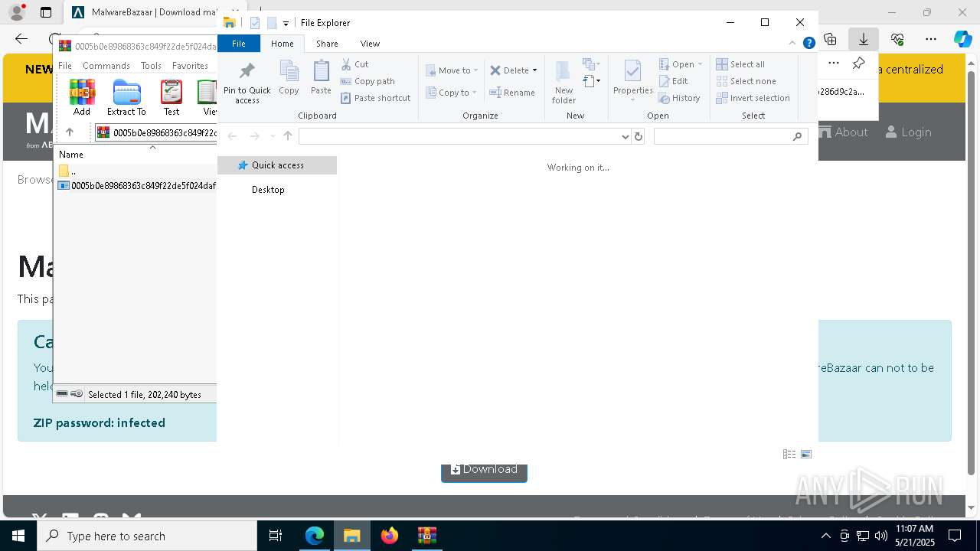The image size is (980, 551).
Task: Open History in the ribbon
Action: (x=679, y=98)
